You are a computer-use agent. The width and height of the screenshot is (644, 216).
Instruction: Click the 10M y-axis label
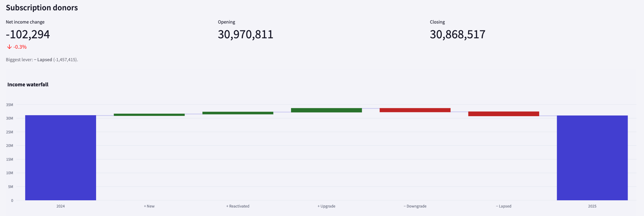pyautogui.click(x=10, y=173)
